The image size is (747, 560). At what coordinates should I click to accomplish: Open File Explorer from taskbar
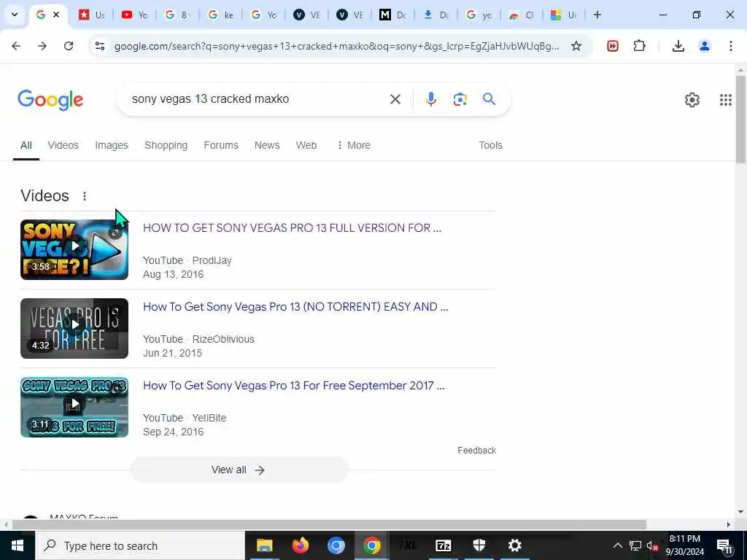[x=264, y=545]
